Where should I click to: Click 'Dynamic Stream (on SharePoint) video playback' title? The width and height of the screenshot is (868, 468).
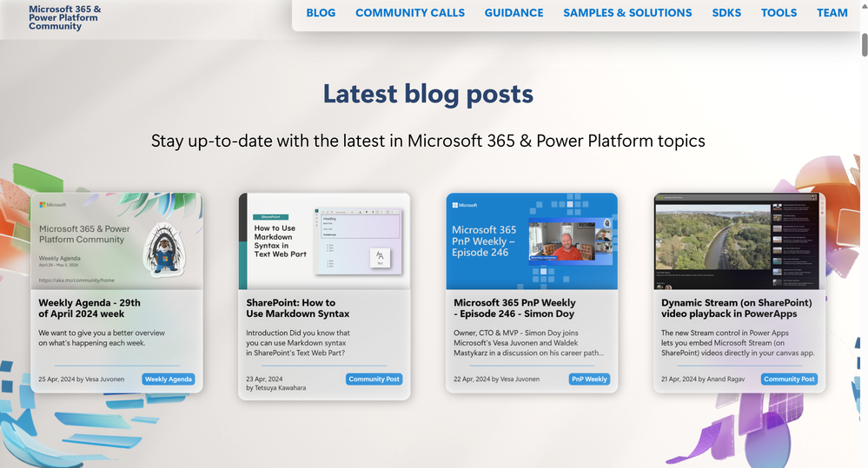736,308
